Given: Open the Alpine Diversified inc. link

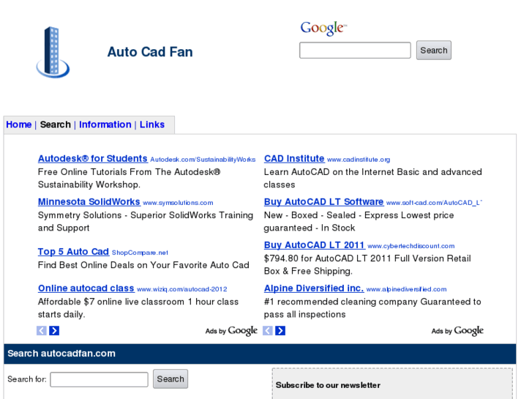Looking at the screenshot, I should (314, 288).
